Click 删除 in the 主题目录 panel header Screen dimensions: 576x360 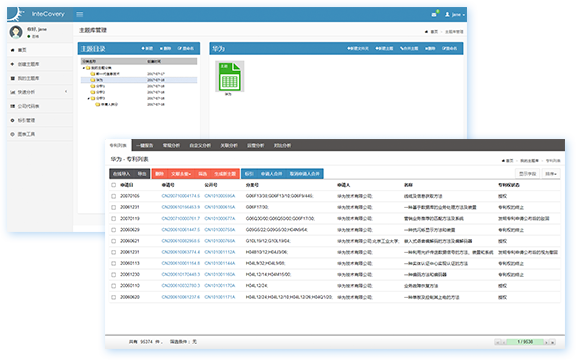pyautogui.click(x=165, y=48)
